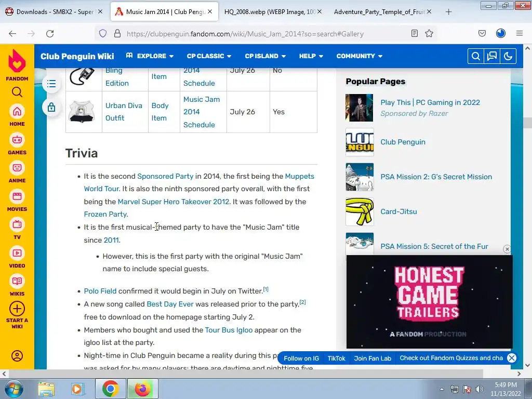
Task: Open Firefox account avatar icon
Action: 501,33
